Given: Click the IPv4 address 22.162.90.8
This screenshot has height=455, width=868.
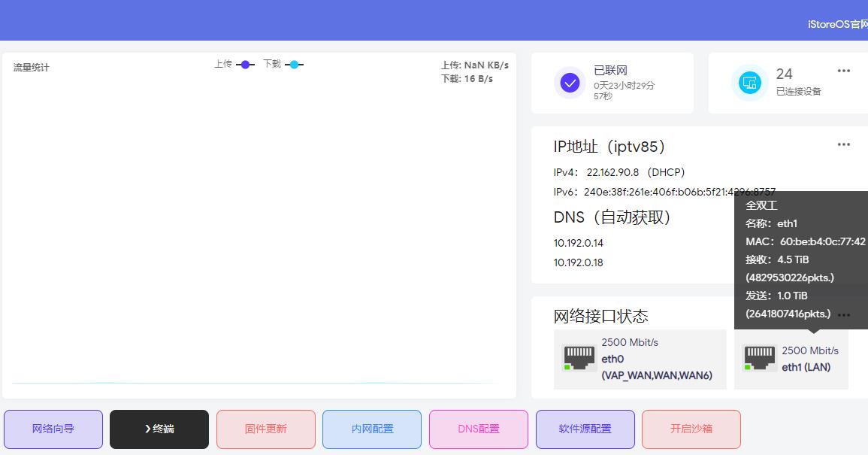Looking at the screenshot, I should coord(612,172).
